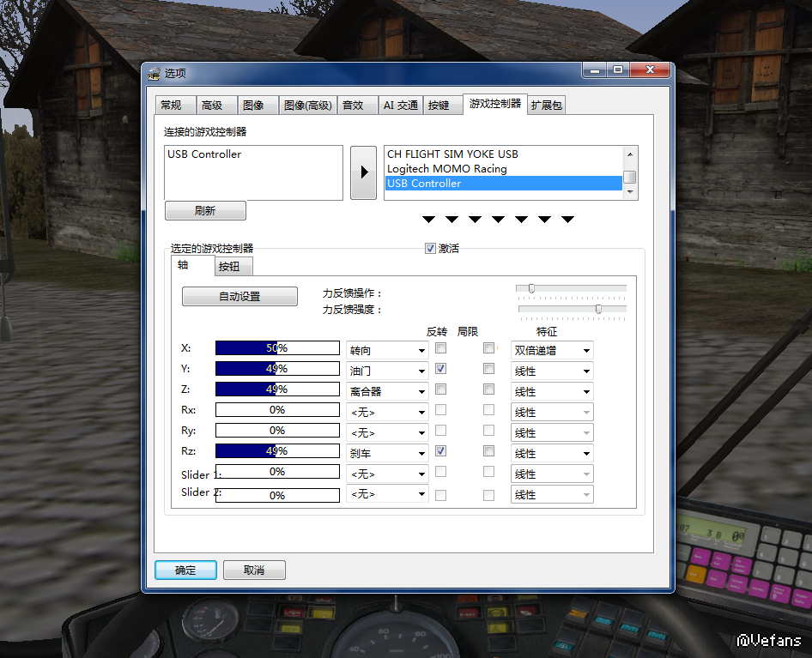Toggle 局限 checkbox for Y axis
Screen dimensions: 812x658
click(x=488, y=369)
